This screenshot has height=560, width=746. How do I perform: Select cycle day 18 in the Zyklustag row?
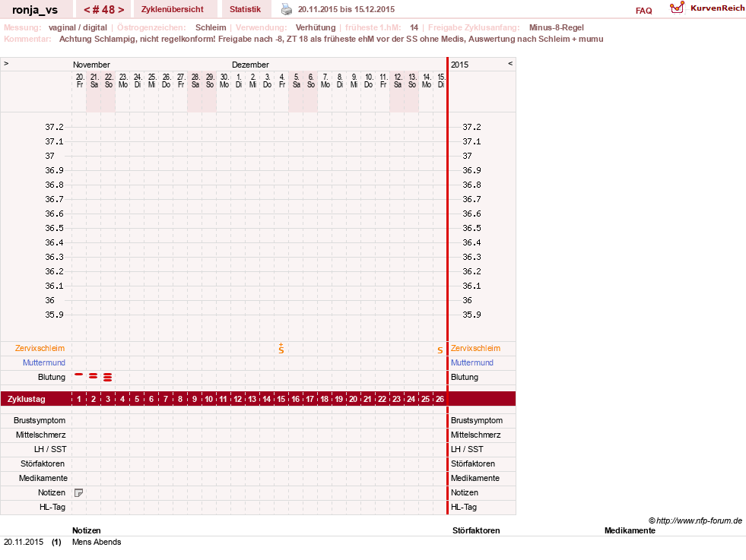325,399
